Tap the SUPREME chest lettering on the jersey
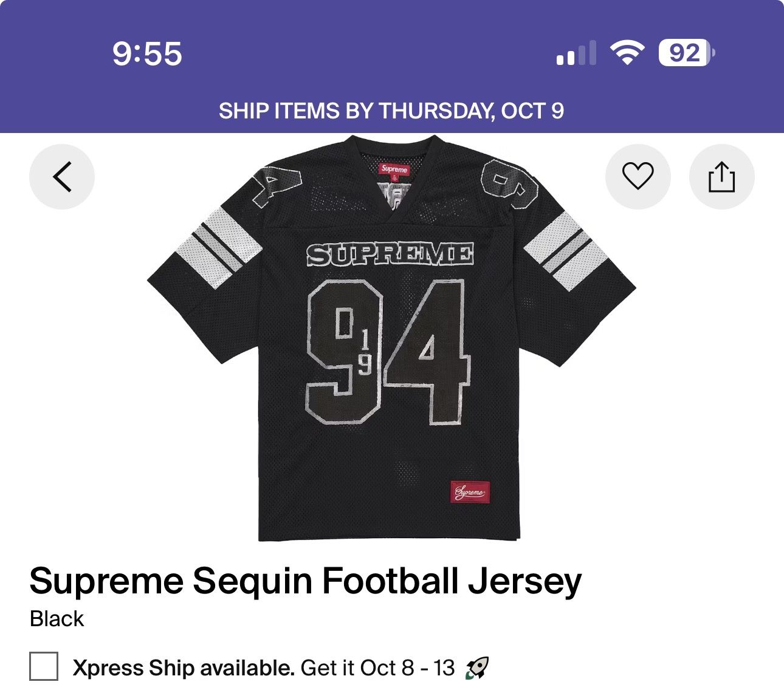The height and width of the screenshot is (693, 784). coord(390,254)
